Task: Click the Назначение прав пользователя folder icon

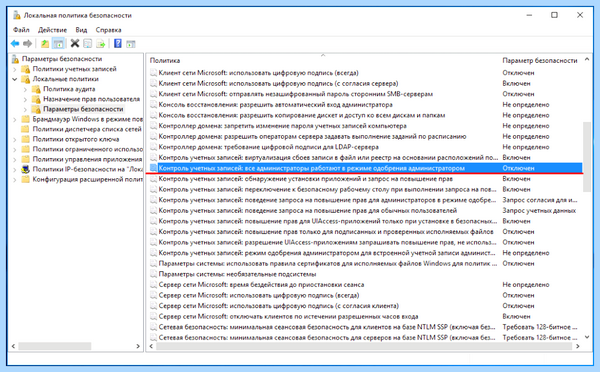Action: (36, 99)
